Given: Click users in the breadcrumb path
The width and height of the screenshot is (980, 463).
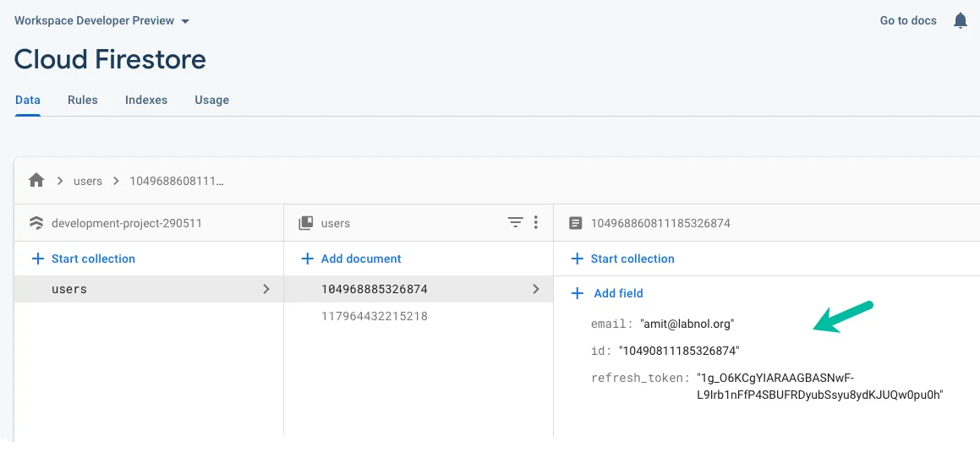Looking at the screenshot, I should point(87,181).
